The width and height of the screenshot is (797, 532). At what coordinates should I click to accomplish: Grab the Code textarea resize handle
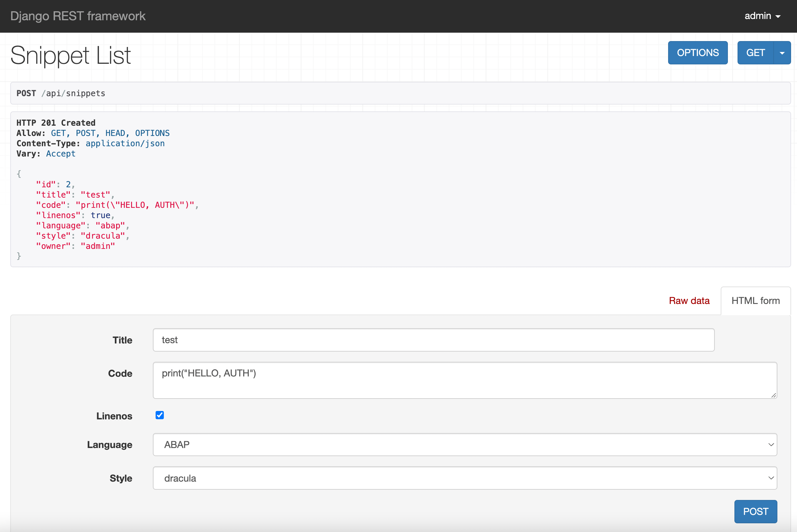click(x=773, y=395)
